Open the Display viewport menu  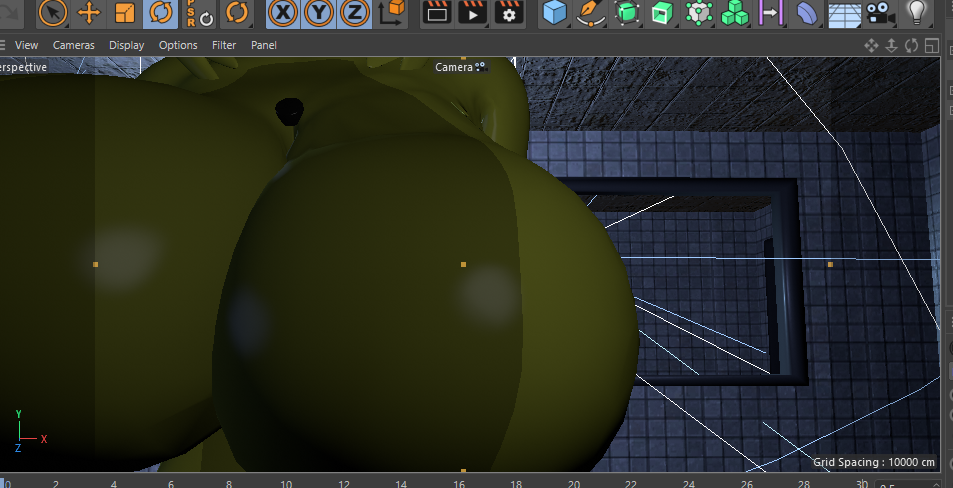tap(127, 45)
